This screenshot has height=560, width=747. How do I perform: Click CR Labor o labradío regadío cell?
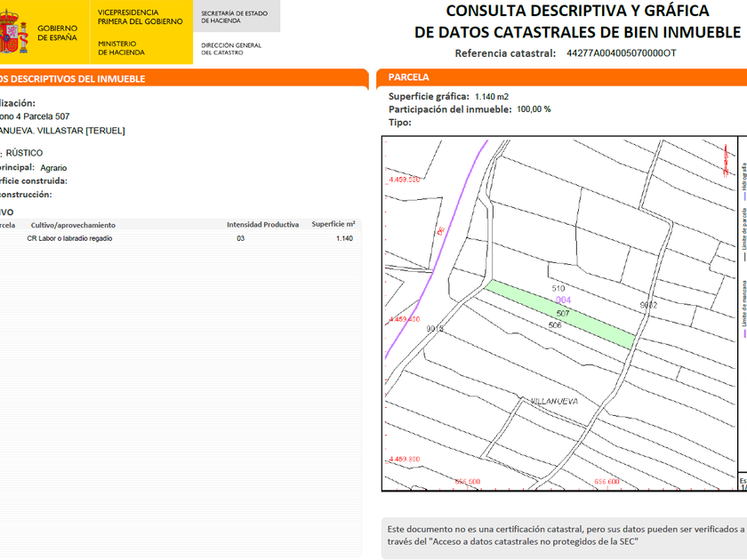(69, 238)
